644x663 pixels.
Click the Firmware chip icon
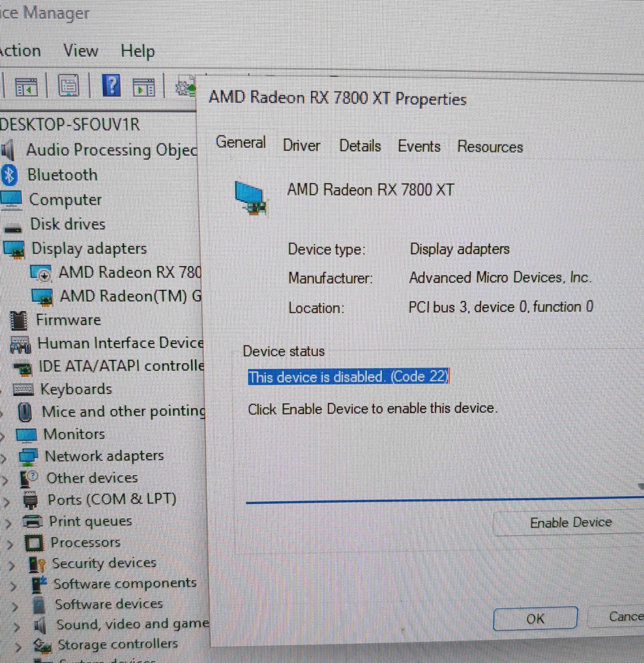coord(19,321)
